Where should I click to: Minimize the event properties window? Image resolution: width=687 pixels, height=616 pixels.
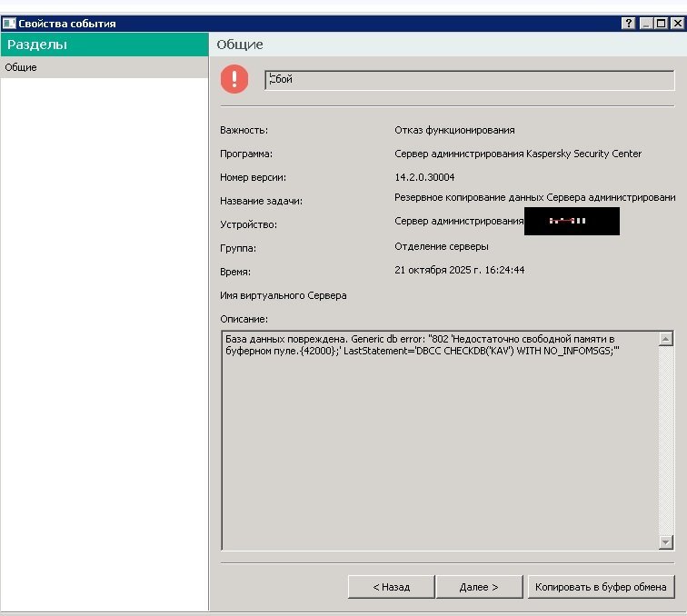(x=646, y=24)
